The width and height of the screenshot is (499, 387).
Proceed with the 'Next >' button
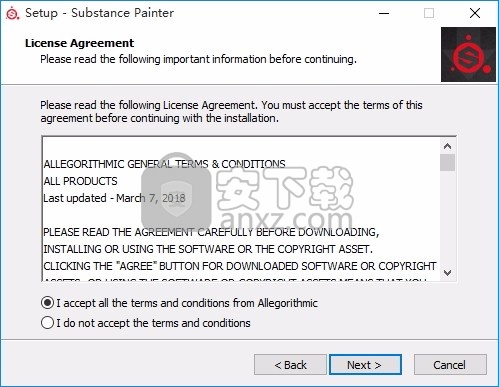pos(365,365)
